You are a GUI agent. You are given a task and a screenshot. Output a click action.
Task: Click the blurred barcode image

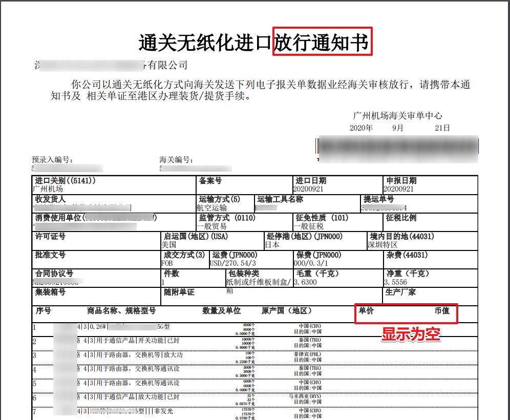coord(397,150)
